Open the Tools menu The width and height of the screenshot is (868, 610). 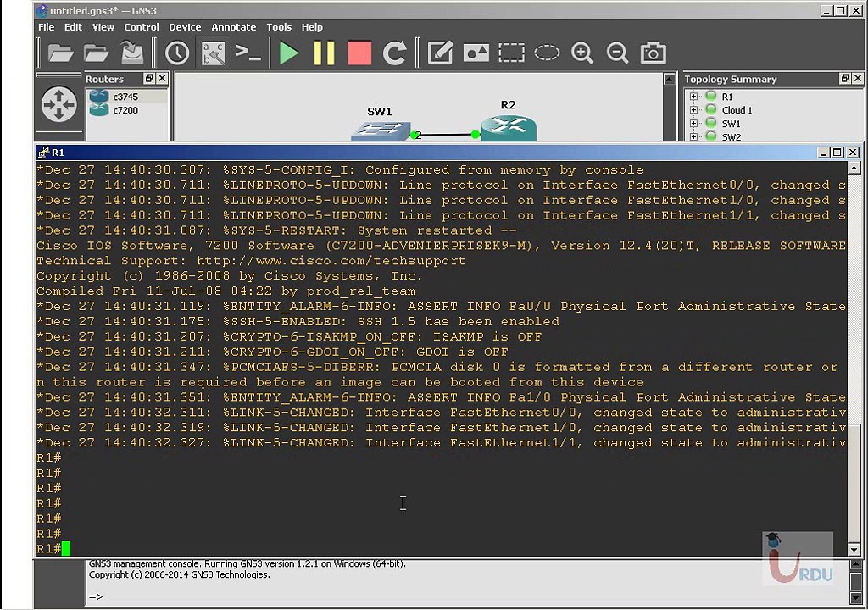pyautogui.click(x=278, y=26)
